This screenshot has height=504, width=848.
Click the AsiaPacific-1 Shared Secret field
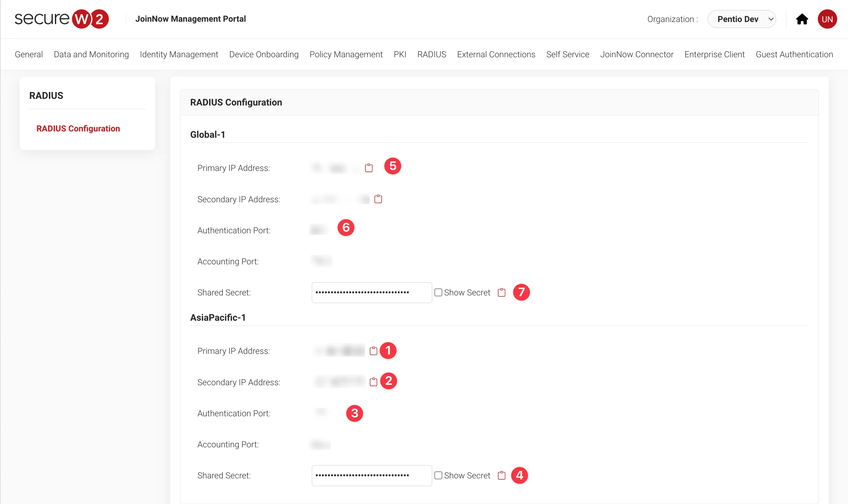(x=371, y=475)
